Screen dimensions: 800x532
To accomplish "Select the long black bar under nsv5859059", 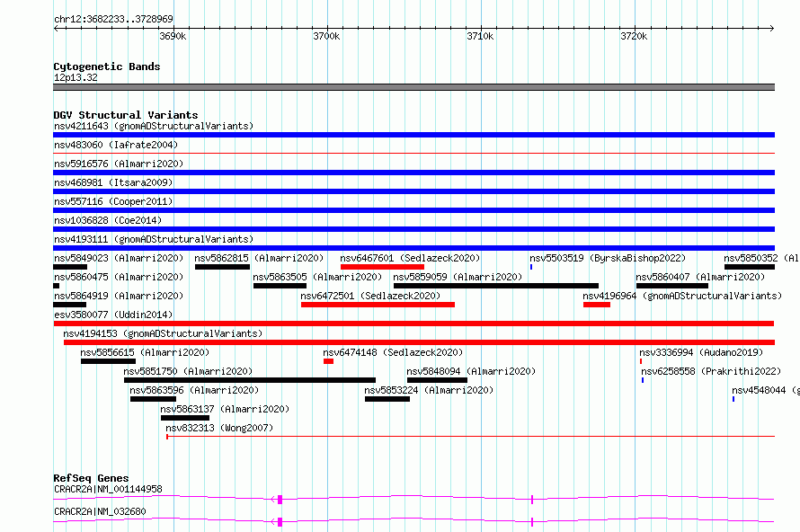I will coord(496,286).
